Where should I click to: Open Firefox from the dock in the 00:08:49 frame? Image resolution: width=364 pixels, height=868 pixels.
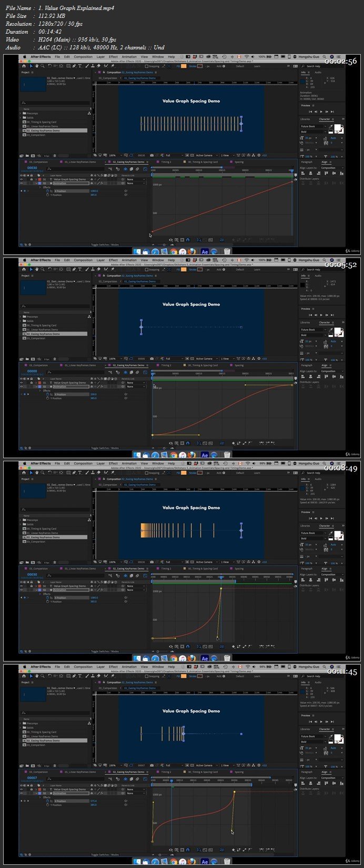pyautogui.click(x=192, y=658)
